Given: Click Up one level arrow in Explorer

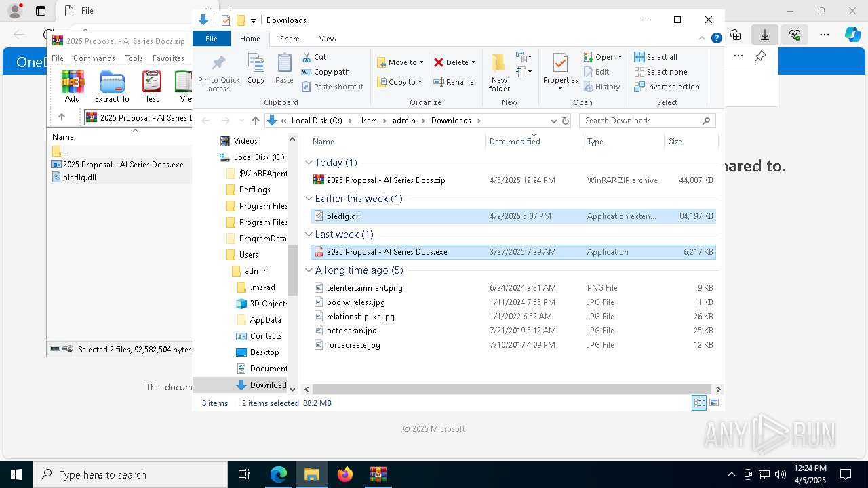Looking at the screenshot, I should point(255,121).
